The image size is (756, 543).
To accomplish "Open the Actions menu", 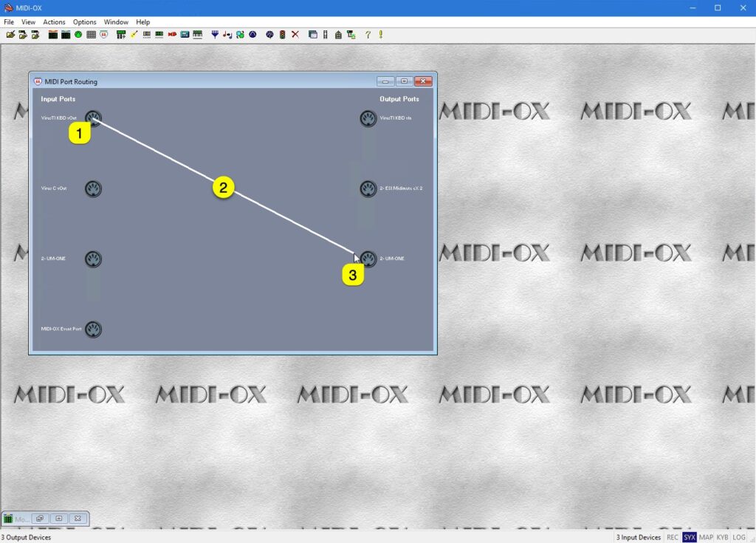I will tap(54, 21).
